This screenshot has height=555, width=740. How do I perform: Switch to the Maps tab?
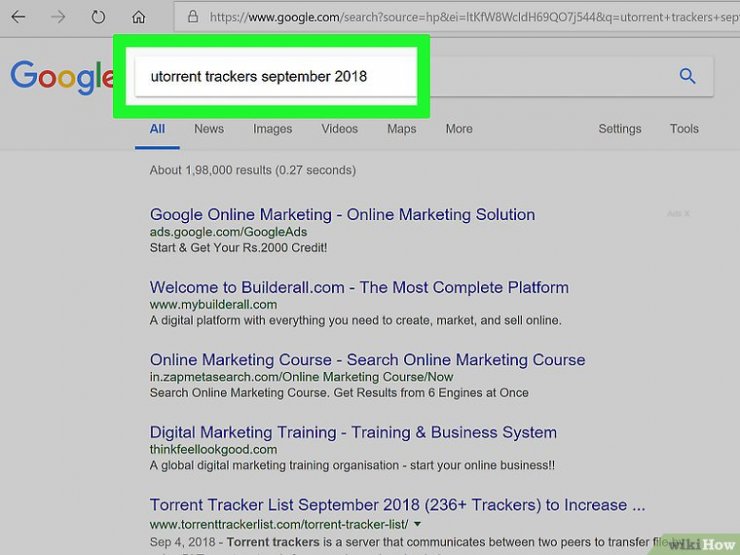[402, 129]
